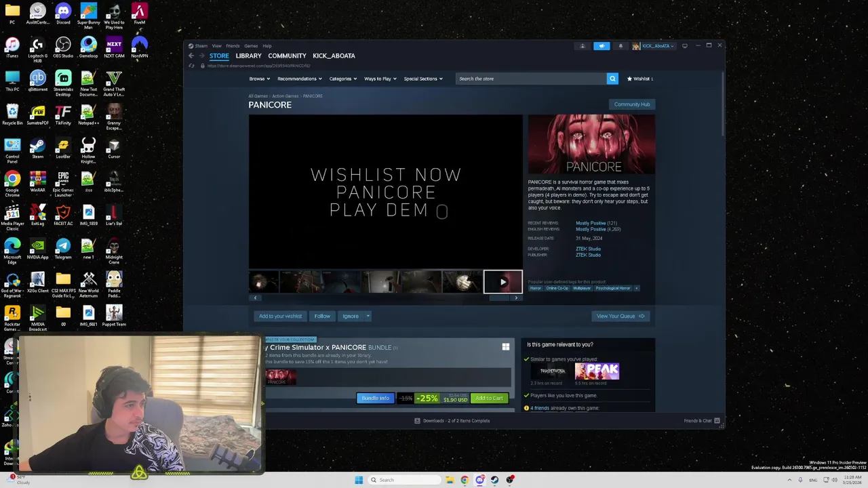Open the Wishlist star link
The image size is (868, 488).
640,79
